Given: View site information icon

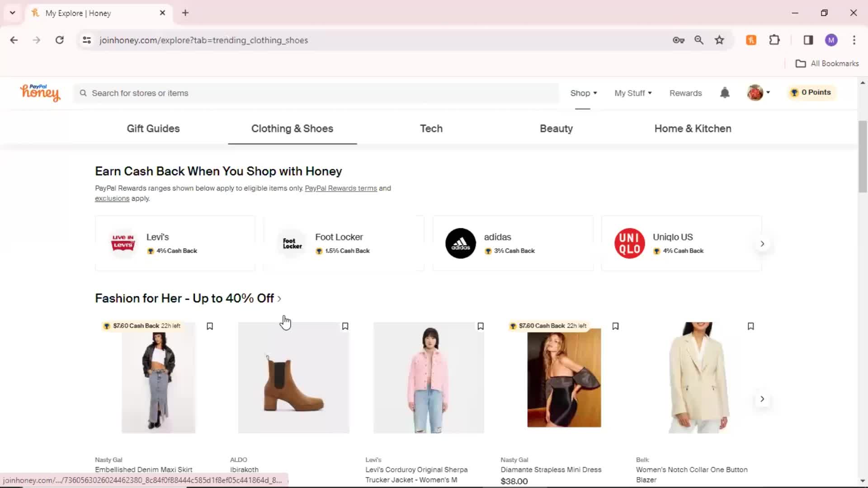Looking at the screenshot, I should click(87, 40).
